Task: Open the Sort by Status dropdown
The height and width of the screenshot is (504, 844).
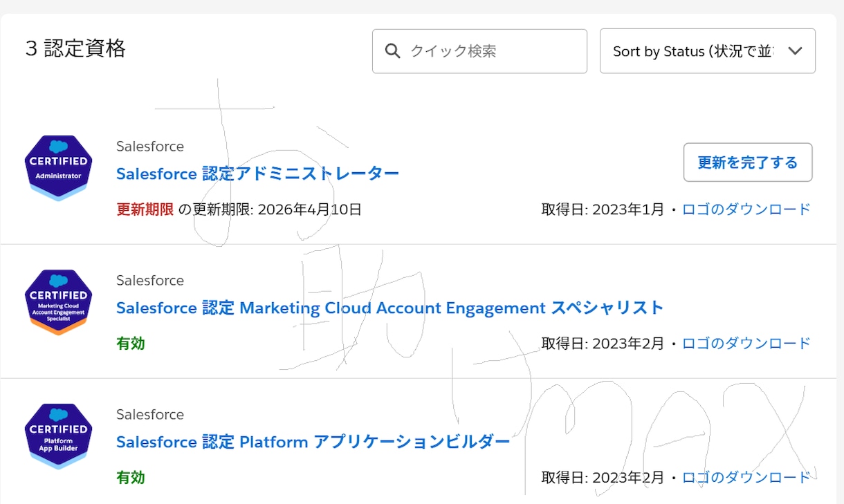Action: (708, 51)
